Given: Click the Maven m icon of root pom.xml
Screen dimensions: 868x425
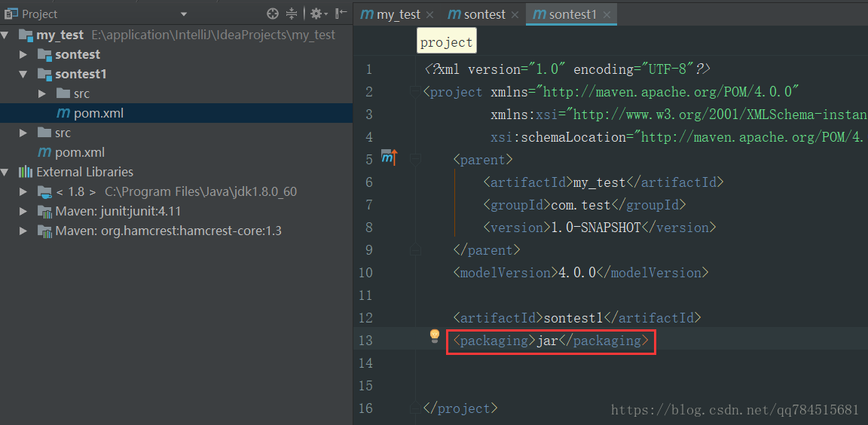Looking at the screenshot, I should (44, 152).
